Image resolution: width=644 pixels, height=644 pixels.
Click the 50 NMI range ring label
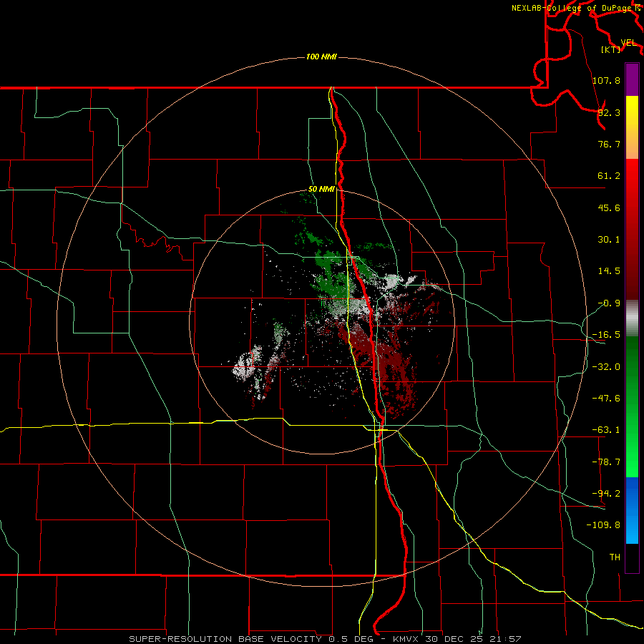pyautogui.click(x=321, y=189)
